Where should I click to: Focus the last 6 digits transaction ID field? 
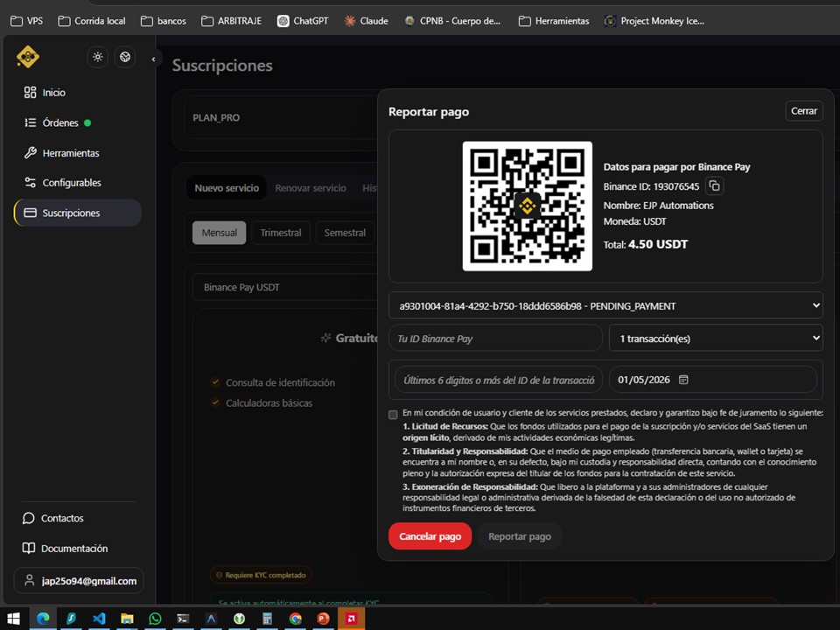click(x=499, y=380)
